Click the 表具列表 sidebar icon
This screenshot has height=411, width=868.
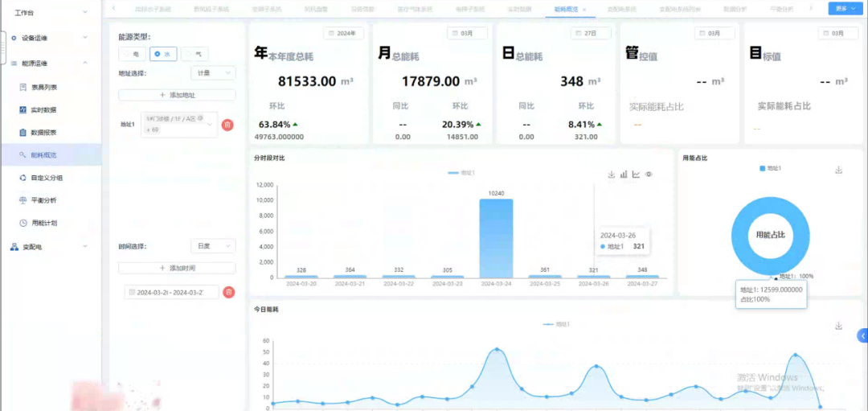pyautogui.click(x=23, y=87)
